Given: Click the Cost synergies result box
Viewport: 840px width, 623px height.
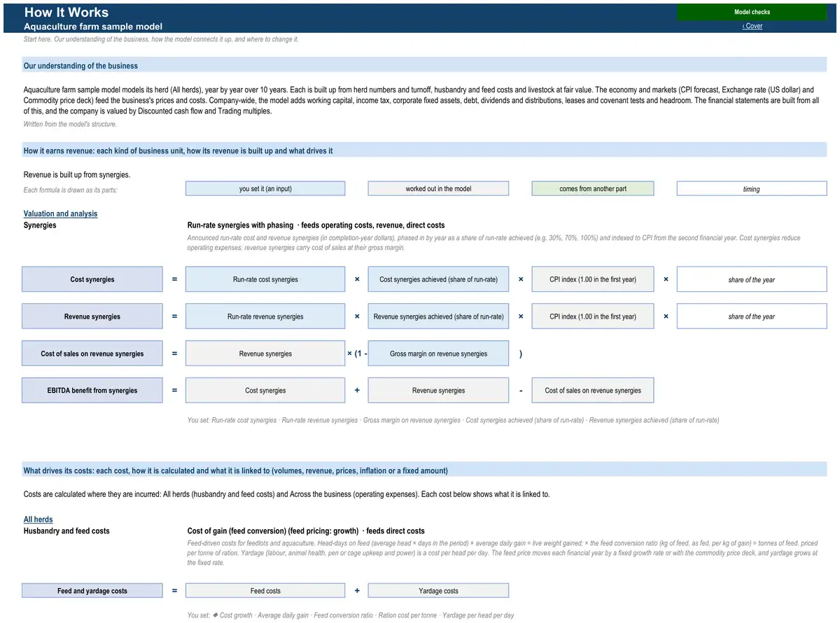Looking at the screenshot, I should pos(92,279).
